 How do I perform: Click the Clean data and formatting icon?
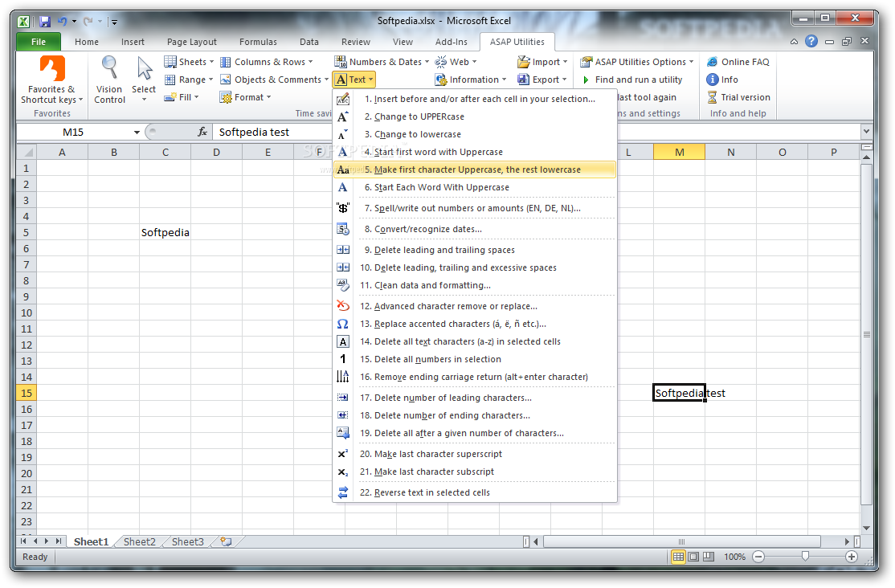[342, 284]
